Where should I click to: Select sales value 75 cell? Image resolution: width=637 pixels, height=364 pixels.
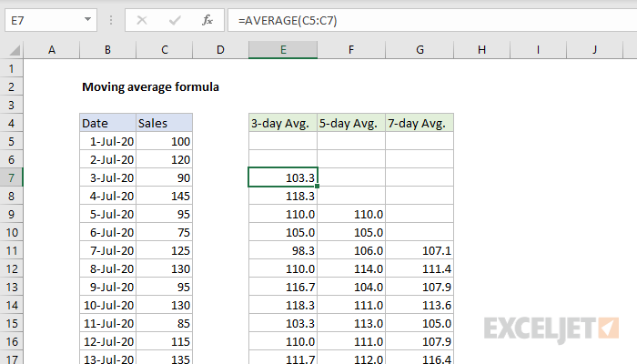164,232
